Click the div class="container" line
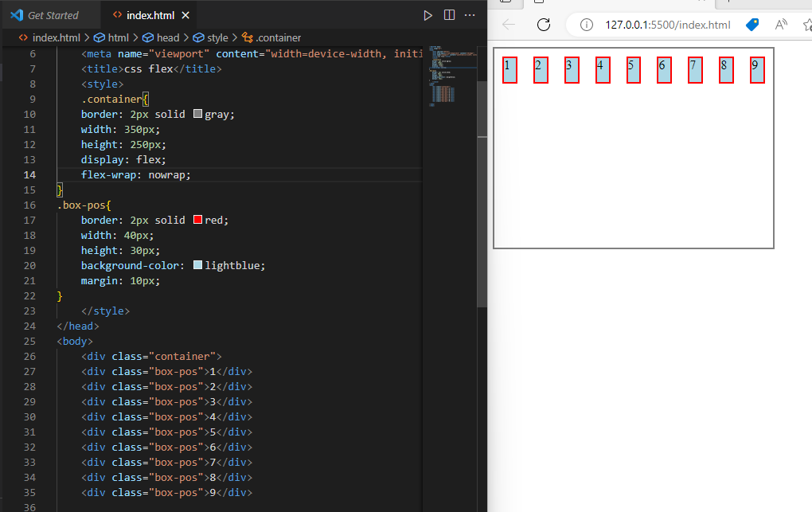This screenshot has width=812, height=512. (151, 356)
